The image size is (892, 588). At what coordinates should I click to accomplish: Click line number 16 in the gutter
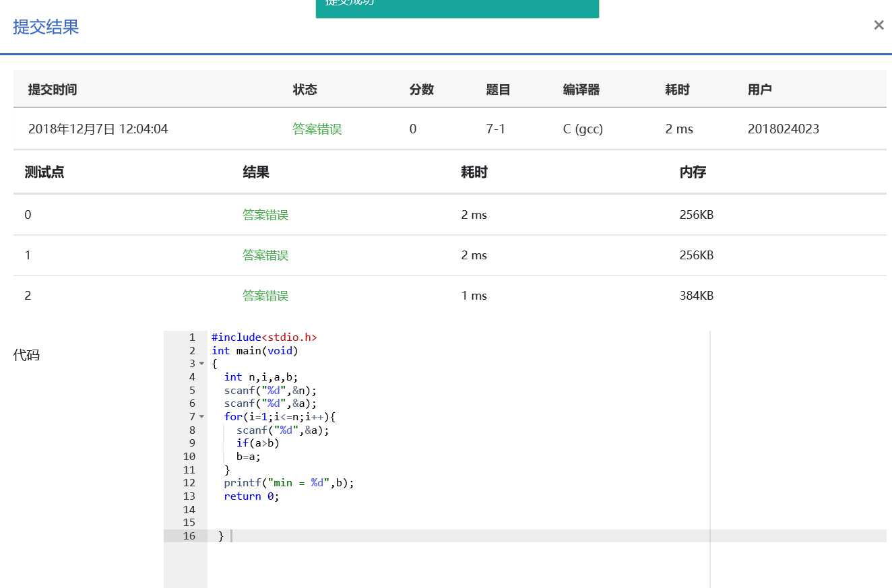click(x=189, y=536)
